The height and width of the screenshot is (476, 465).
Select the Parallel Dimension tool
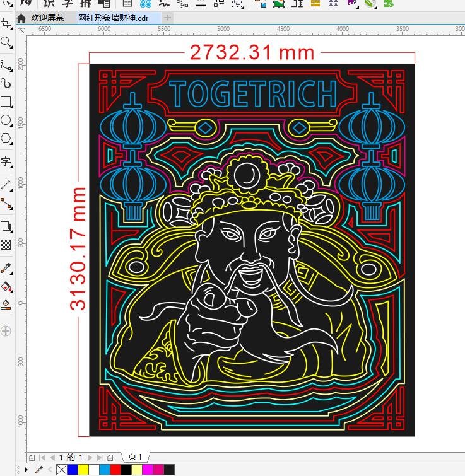pos(6,185)
